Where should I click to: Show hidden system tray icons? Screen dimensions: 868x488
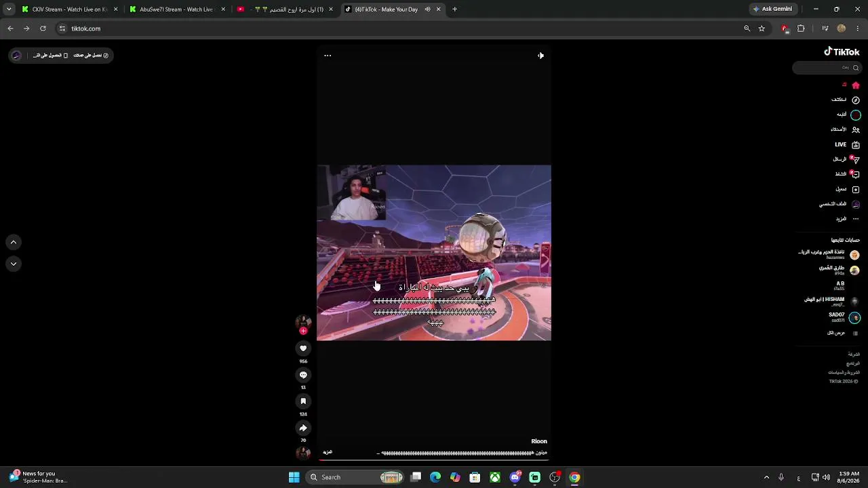click(x=766, y=477)
